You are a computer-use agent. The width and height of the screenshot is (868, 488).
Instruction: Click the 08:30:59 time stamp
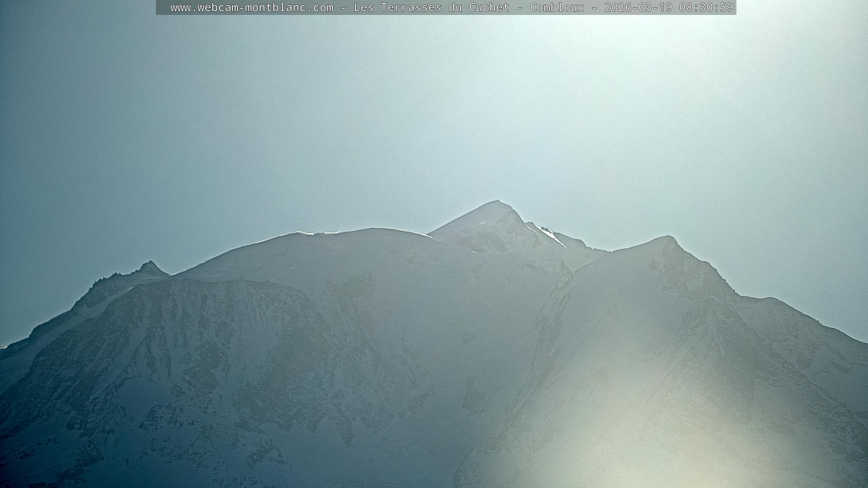tap(706, 7)
